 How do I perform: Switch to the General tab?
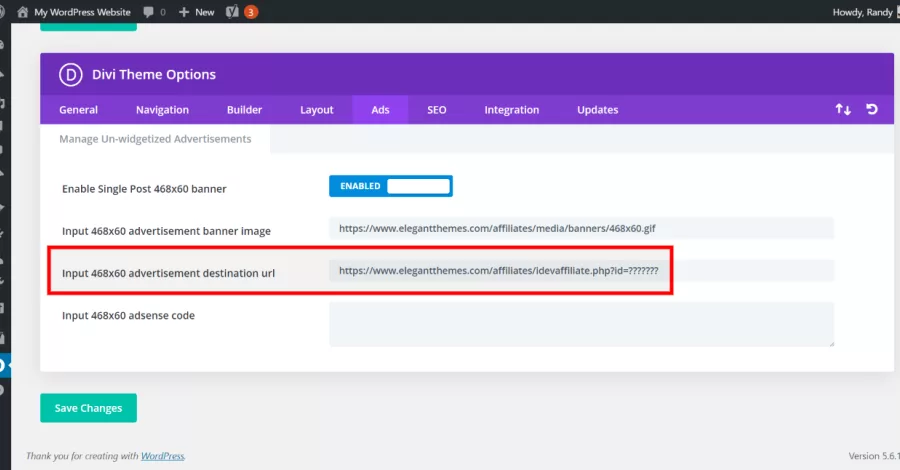[x=79, y=110]
